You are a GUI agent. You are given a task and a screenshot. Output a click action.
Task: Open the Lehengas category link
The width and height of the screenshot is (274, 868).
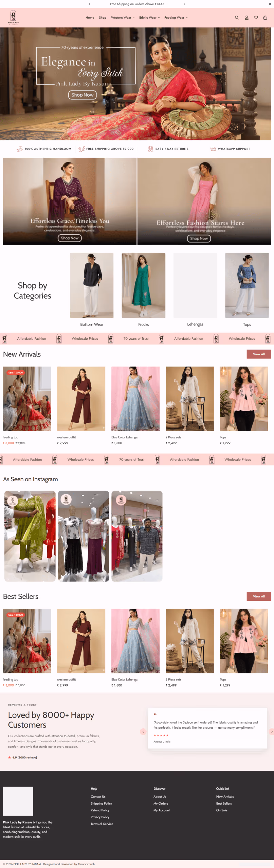pos(195,324)
